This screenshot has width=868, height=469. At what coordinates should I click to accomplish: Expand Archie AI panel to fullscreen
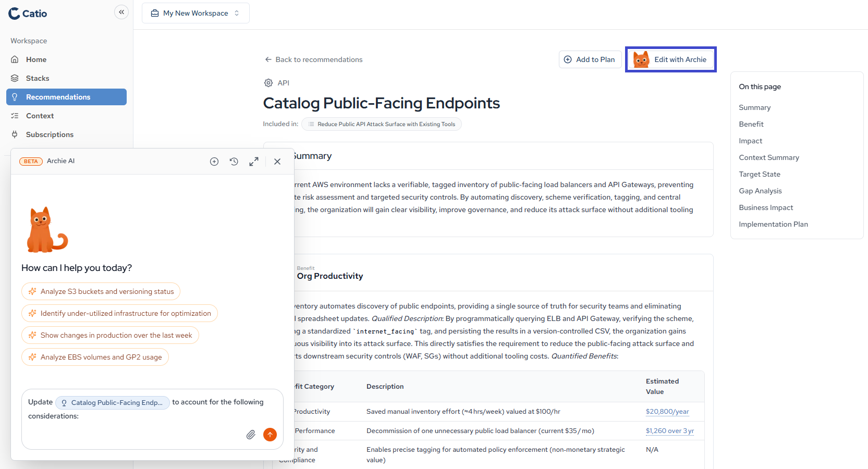click(254, 162)
